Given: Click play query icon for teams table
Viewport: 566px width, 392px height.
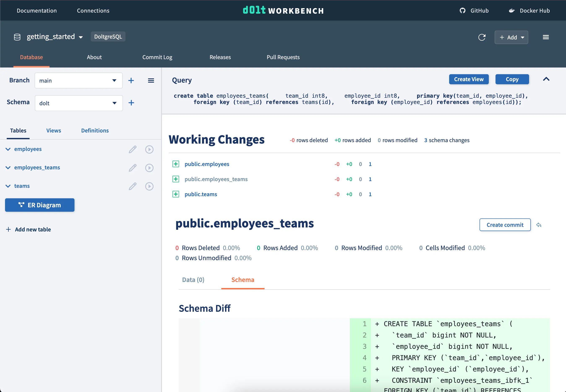Looking at the screenshot, I should [149, 186].
